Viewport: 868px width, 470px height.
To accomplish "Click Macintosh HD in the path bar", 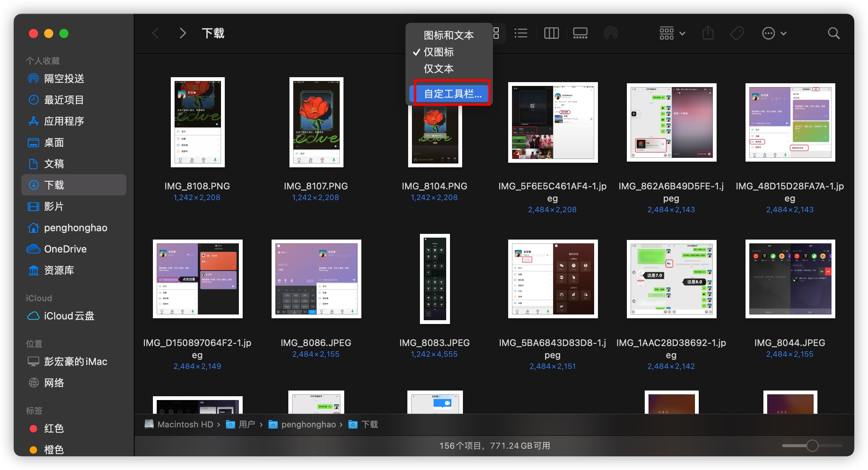I will coord(185,424).
